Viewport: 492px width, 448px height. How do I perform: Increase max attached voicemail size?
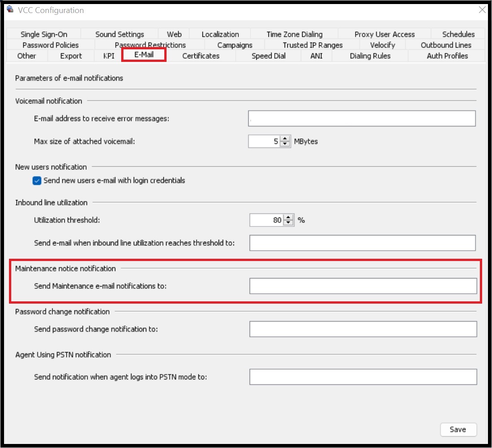(285, 138)
